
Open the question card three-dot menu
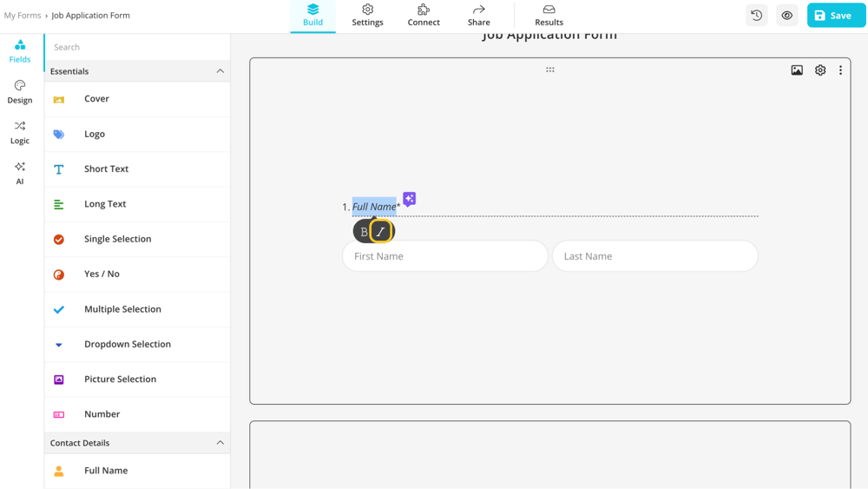point(840,70)
